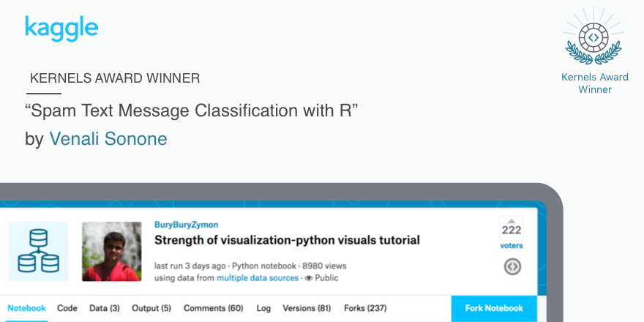Switch to the Notebook tab
Screen dimensions: 644x322
[26, 308]
